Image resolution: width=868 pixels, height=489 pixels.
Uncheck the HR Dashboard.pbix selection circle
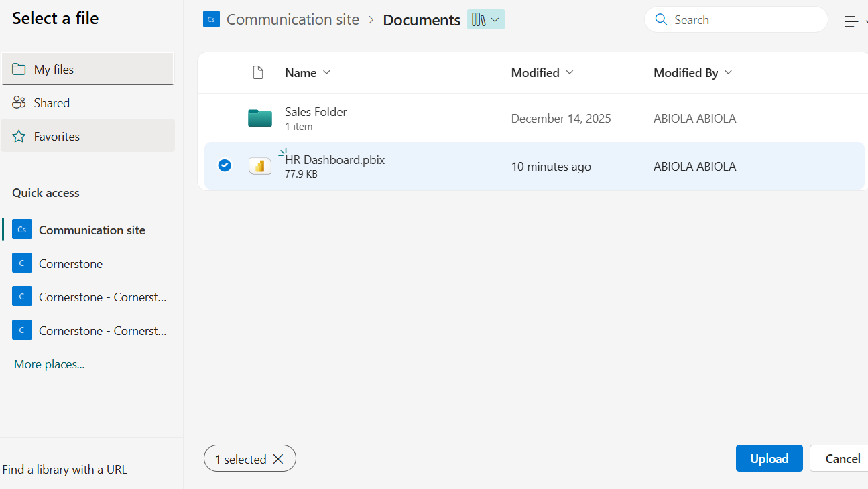(225, 165)
